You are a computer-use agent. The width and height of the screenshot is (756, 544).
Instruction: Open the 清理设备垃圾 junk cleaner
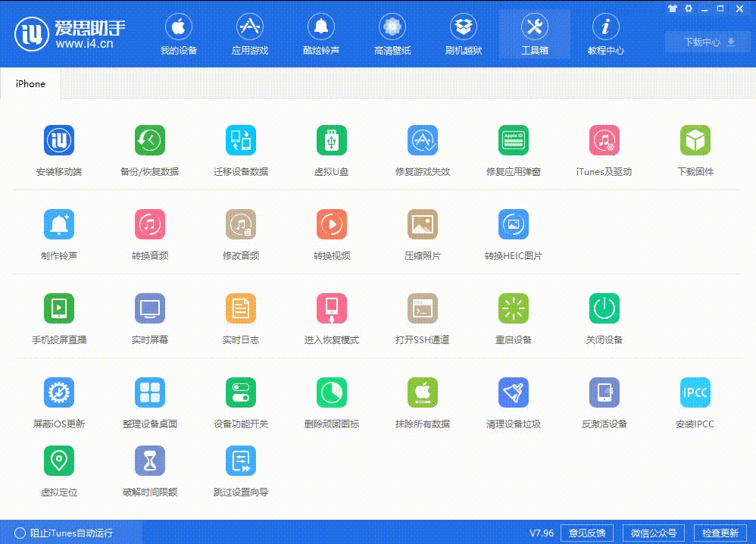pos(513,400)
